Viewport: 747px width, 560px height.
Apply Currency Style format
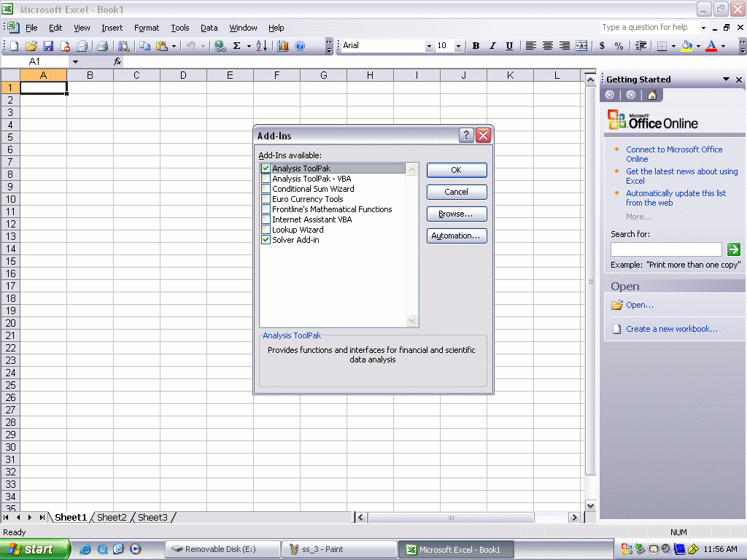click(602, 46)
